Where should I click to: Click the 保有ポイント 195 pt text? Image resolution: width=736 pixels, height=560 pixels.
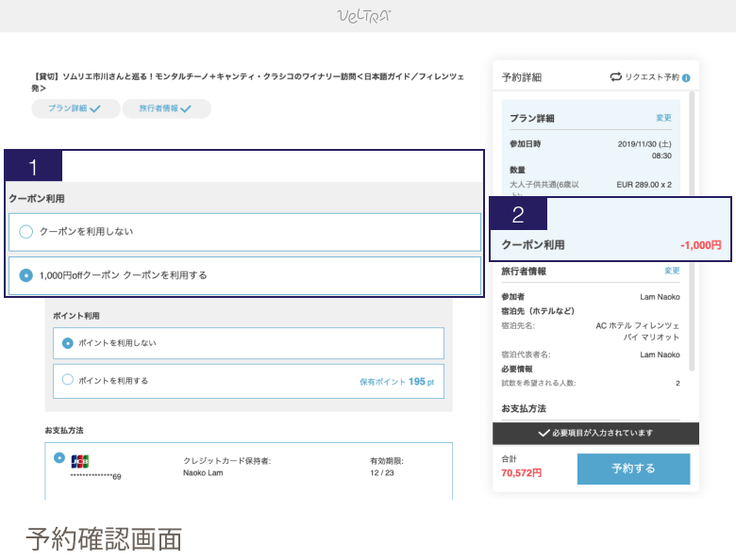[x=396, y=382]
